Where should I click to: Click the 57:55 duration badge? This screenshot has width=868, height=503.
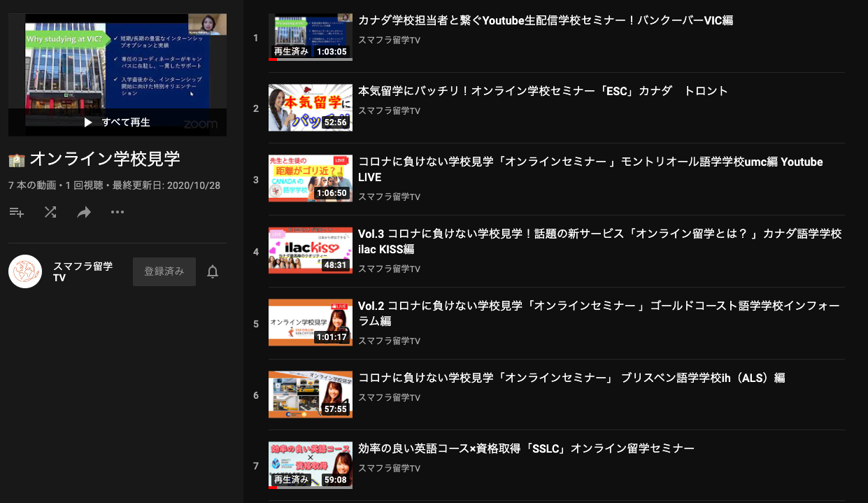coord(335,409)
